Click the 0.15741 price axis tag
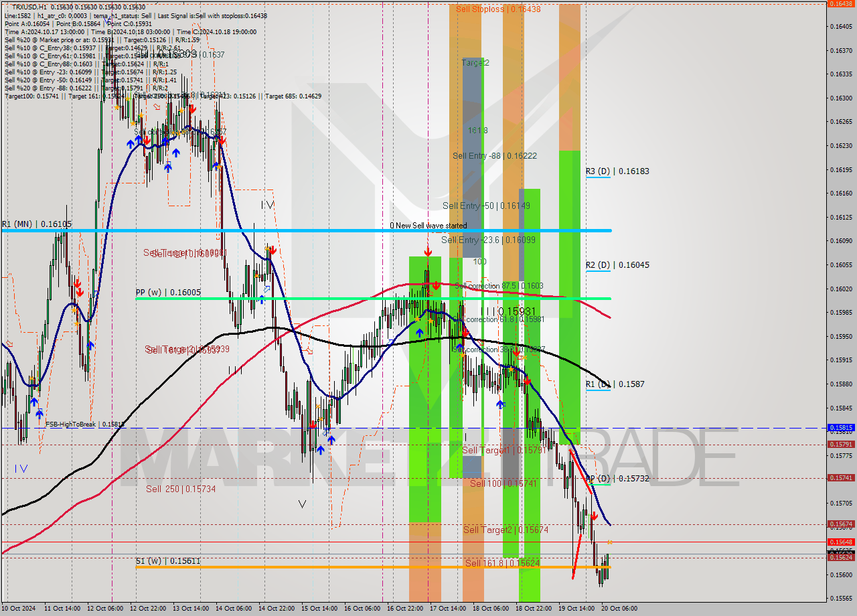Screen dimensions: 857x616 (x=840, y=477)
